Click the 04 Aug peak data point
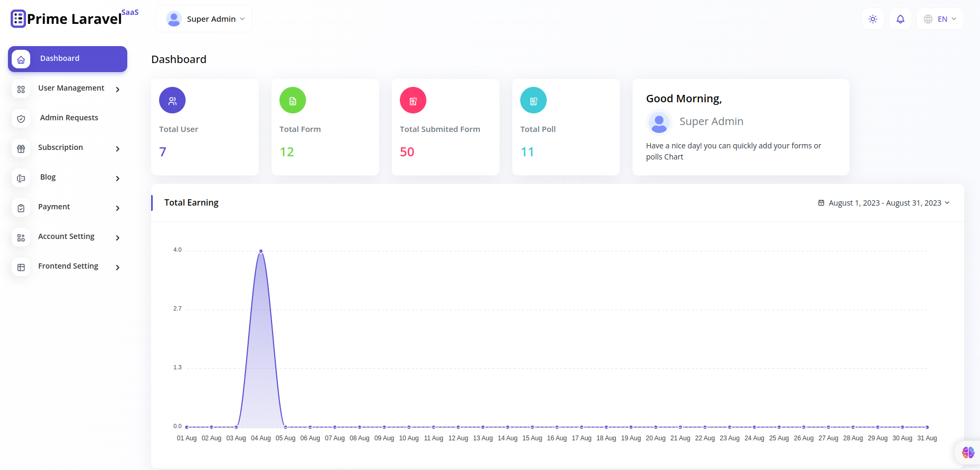980x470 pixels. tap(261, 251)
